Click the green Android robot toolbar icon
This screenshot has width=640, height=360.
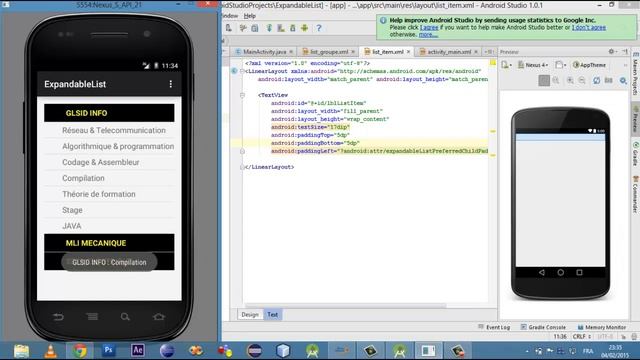click(x=304, y=28)
